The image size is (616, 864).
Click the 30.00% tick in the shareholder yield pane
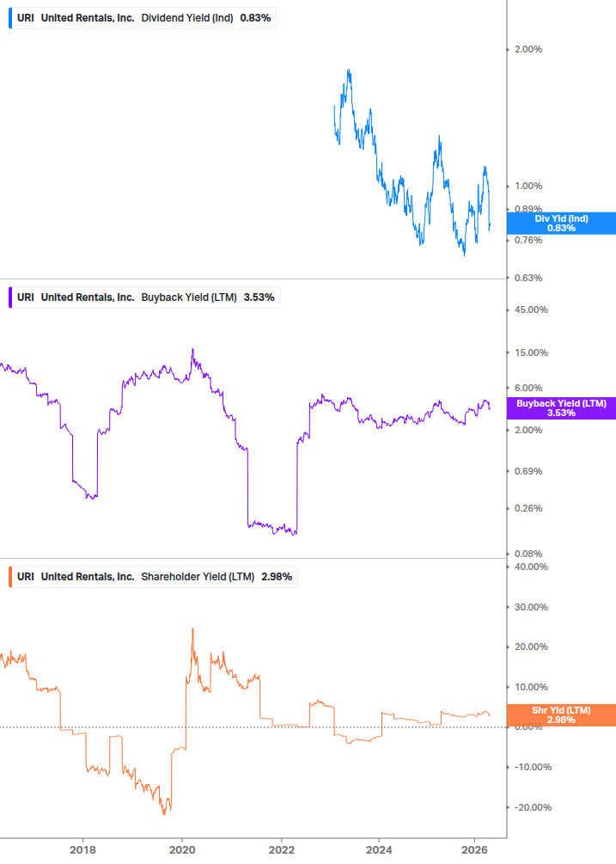pyautogui.click(x=531, y=607)
